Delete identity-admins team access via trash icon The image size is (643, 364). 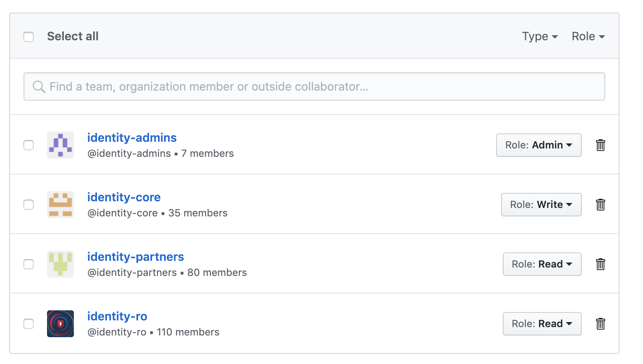point(600,145)
